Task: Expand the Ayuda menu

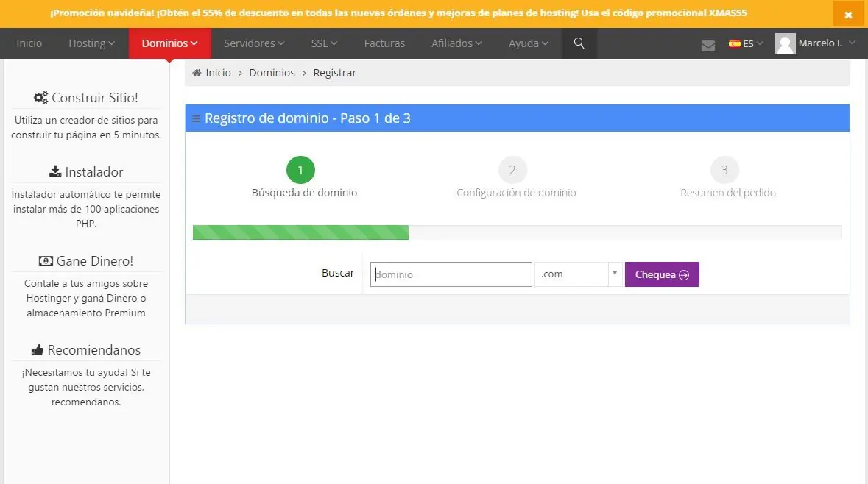Action: point(529,43)
